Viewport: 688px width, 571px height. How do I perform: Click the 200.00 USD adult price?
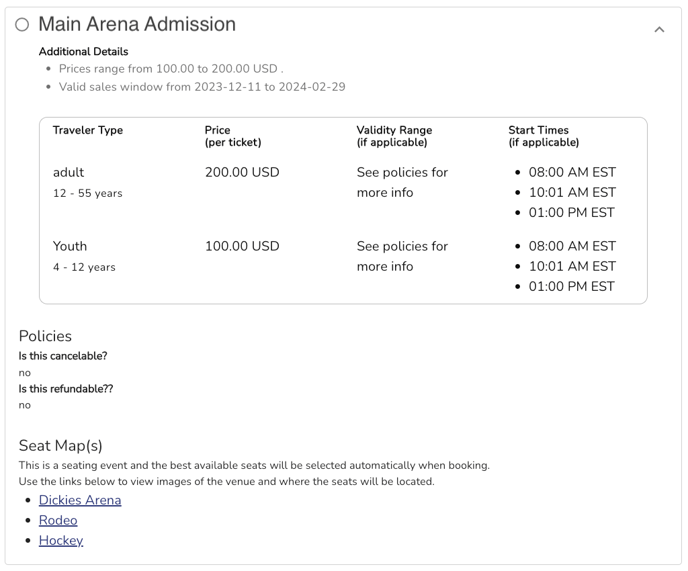tap(242, 172)
